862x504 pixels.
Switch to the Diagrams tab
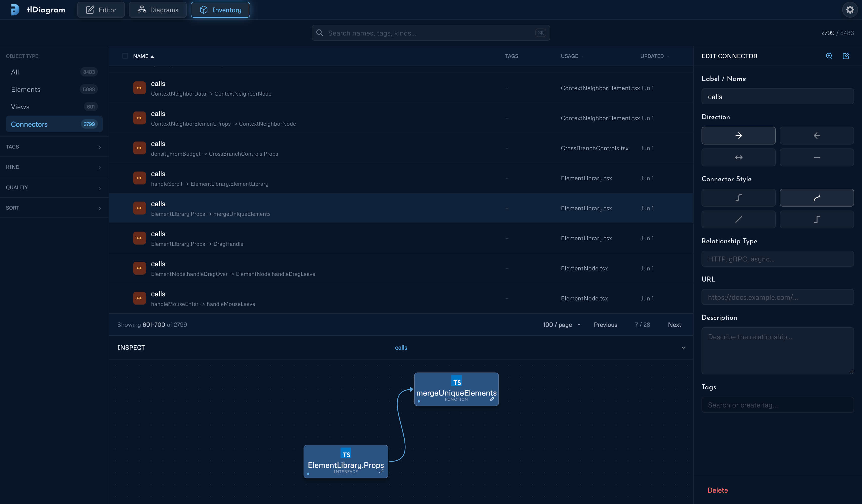(x=158, y=10)
